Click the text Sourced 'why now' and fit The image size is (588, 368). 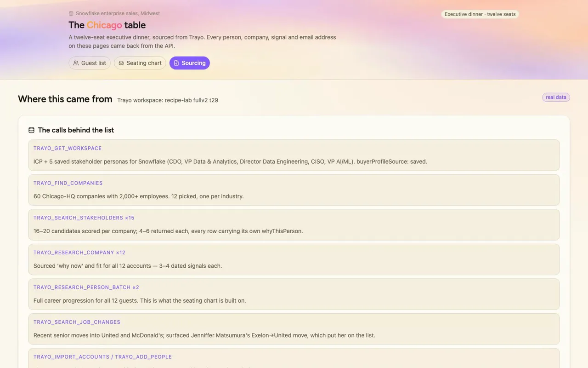(x=128, y=266)
